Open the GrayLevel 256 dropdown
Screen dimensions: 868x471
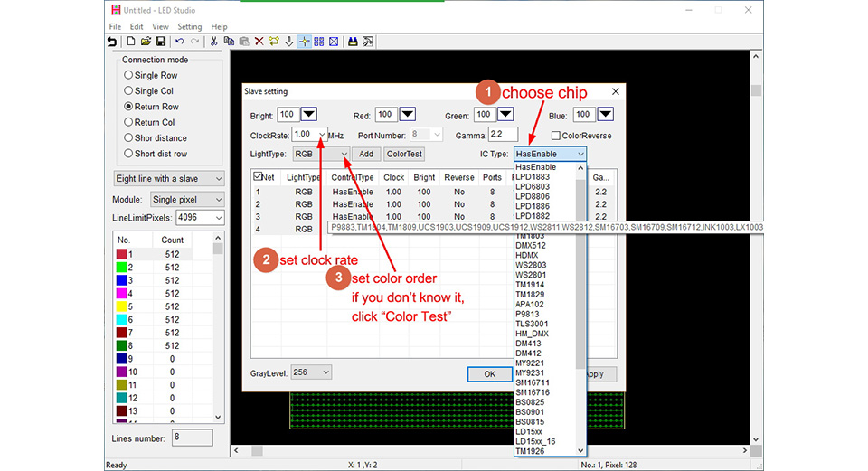pos(311,372)
